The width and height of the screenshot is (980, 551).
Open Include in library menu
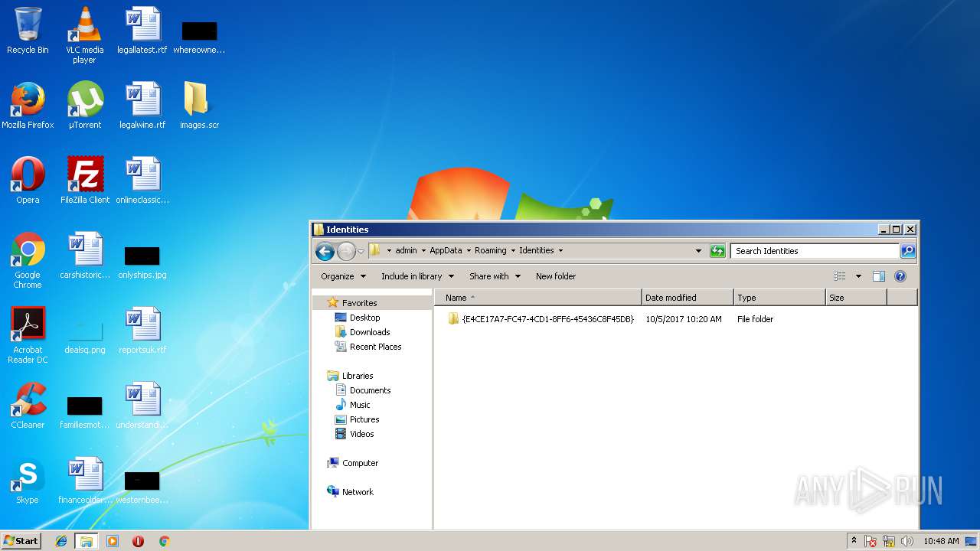click(418, 276)
